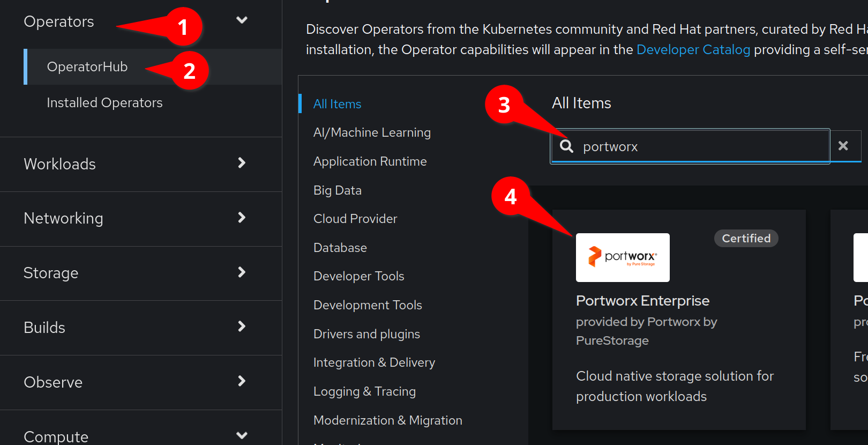Viewport: 868px width, 445px height.
Task: Expand the Storage section chevron
Action: [242, 272]
